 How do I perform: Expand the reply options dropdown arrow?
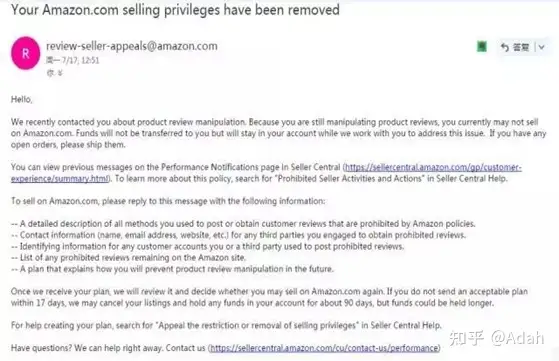pos(542,47)
